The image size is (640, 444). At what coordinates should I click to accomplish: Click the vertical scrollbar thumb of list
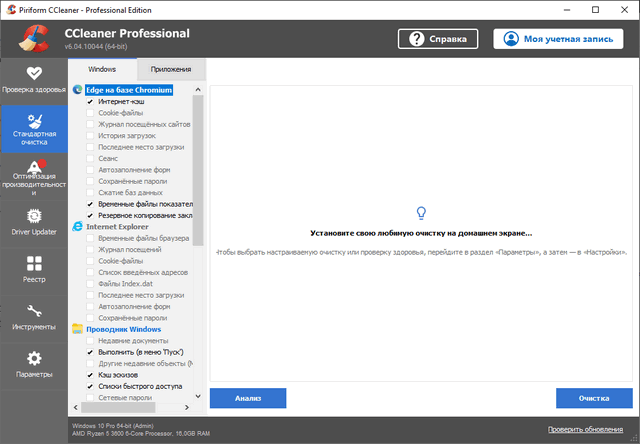[198, 170]
